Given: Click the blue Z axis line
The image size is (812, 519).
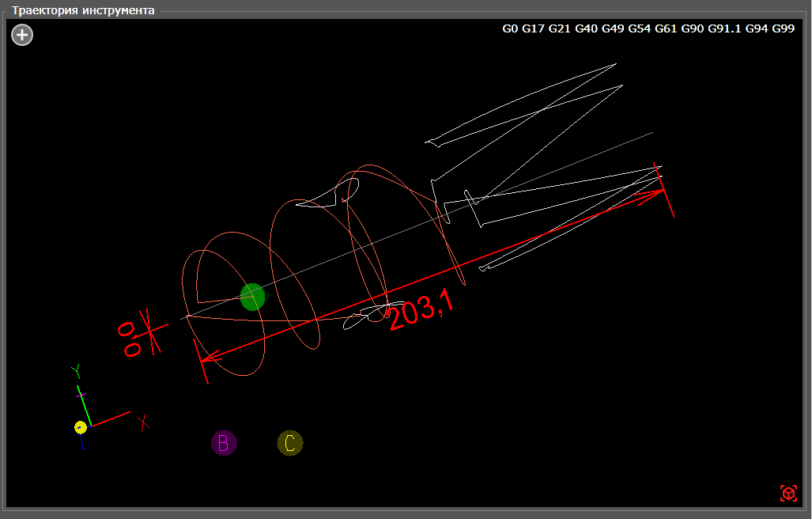Looking at the screenshot, I should 82,439.
